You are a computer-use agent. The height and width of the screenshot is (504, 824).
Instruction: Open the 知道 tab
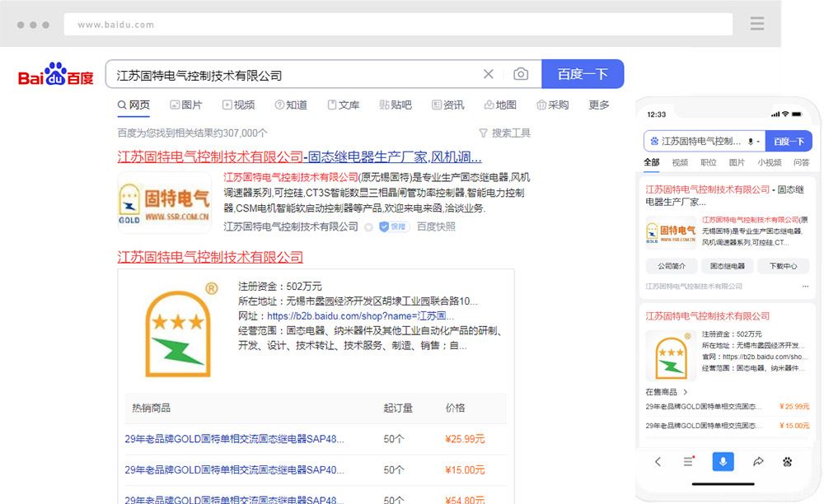pyautogui.click(x=291, y=105)
